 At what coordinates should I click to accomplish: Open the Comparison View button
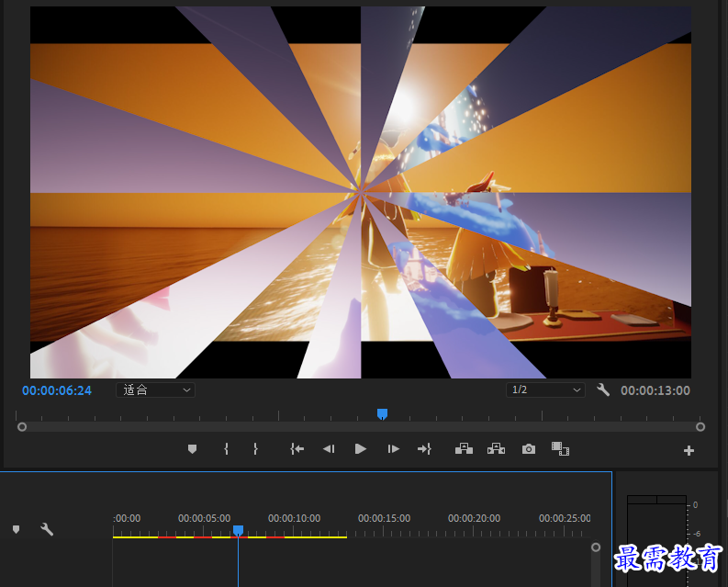coord(560,449)
